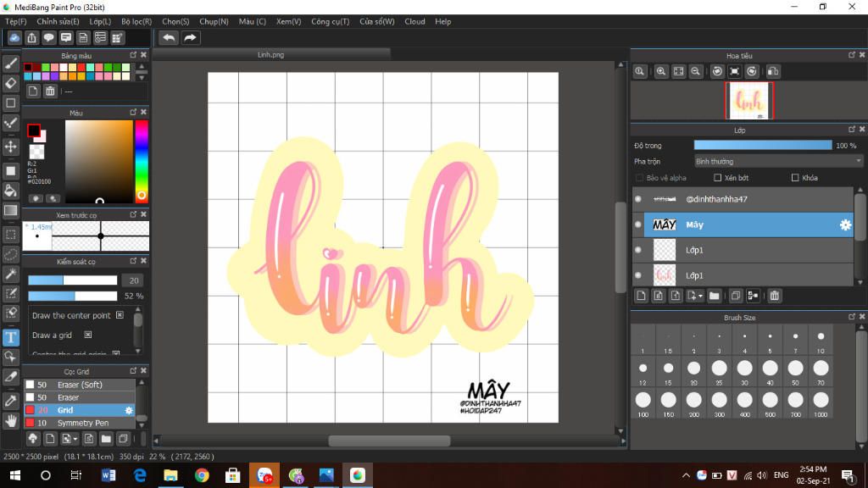Image resolution: width=868 pixels, height=488 pixels.
Task: Select the Lasso tool
Action: (10, 254)
